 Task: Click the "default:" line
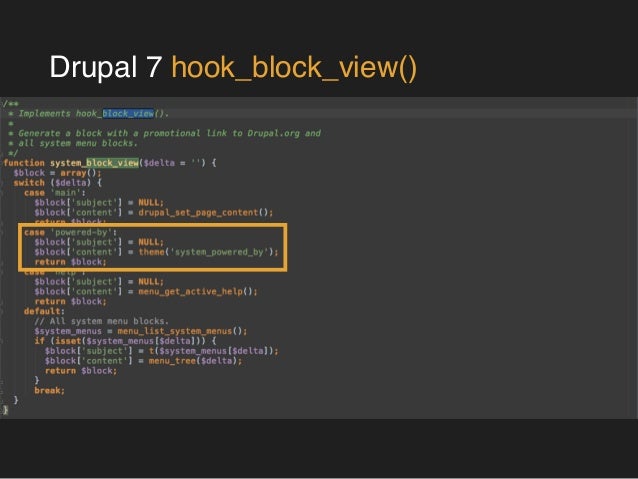point(44,311)
